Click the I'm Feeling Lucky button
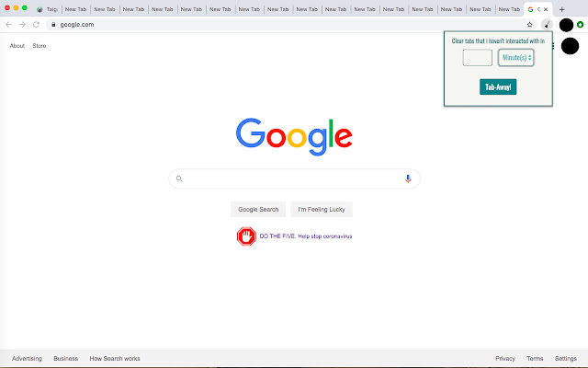The image size is (588, 368). pyautogui.click(x=322, y=210)
